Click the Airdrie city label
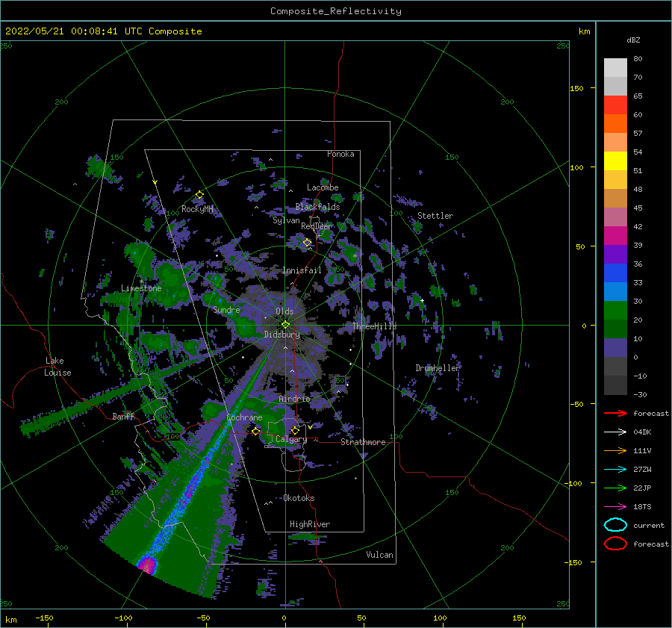The image size is (672, 628). [x=294, y=399]
